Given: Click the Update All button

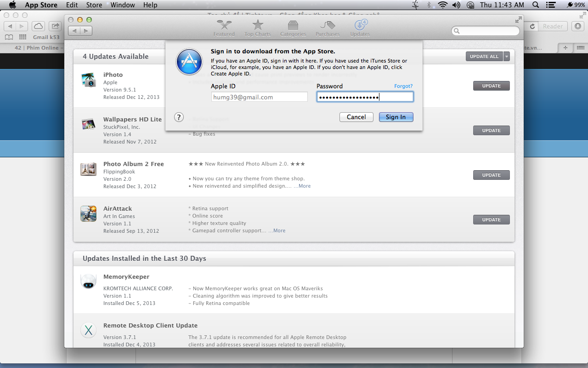Looking at the screenshot, I should [484, 57].
